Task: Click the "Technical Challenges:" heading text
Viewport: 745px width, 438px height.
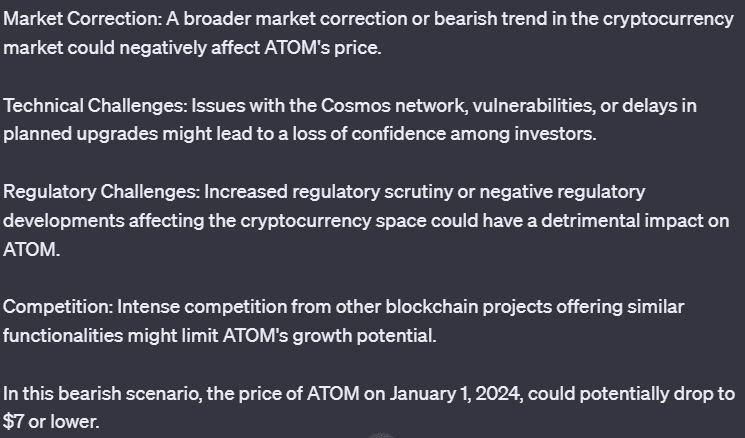Action: point(95,105)
